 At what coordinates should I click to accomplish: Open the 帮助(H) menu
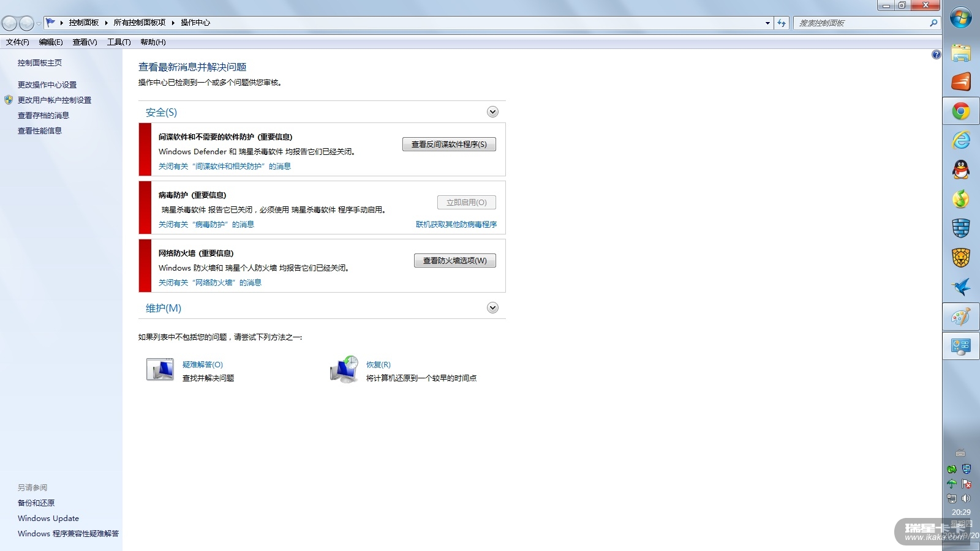[x=153, y=42]
